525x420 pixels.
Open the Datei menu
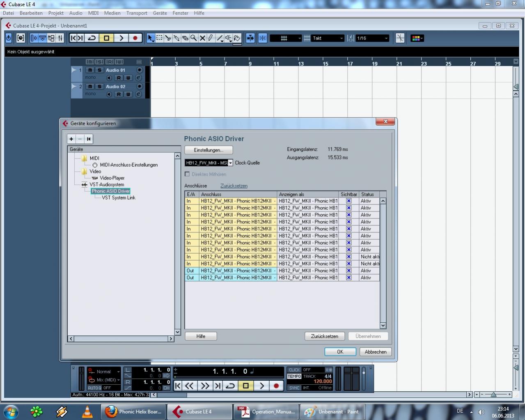click(8, 13)
